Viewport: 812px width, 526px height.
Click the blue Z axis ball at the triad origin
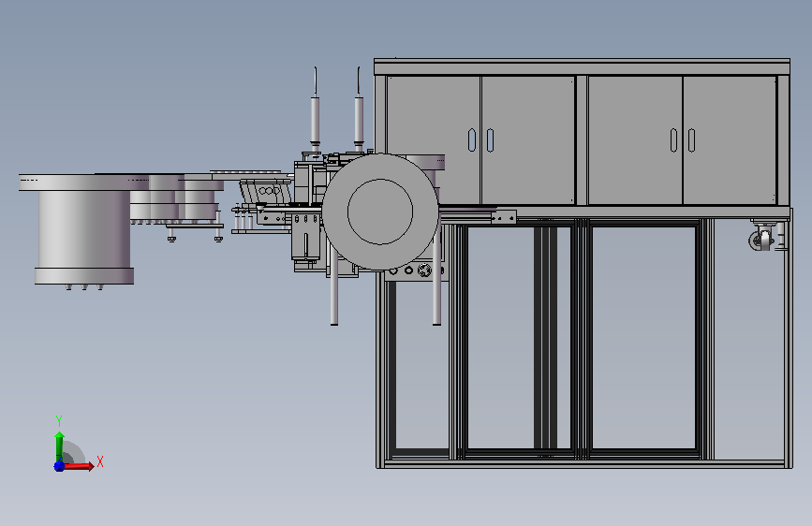(59, 466)
